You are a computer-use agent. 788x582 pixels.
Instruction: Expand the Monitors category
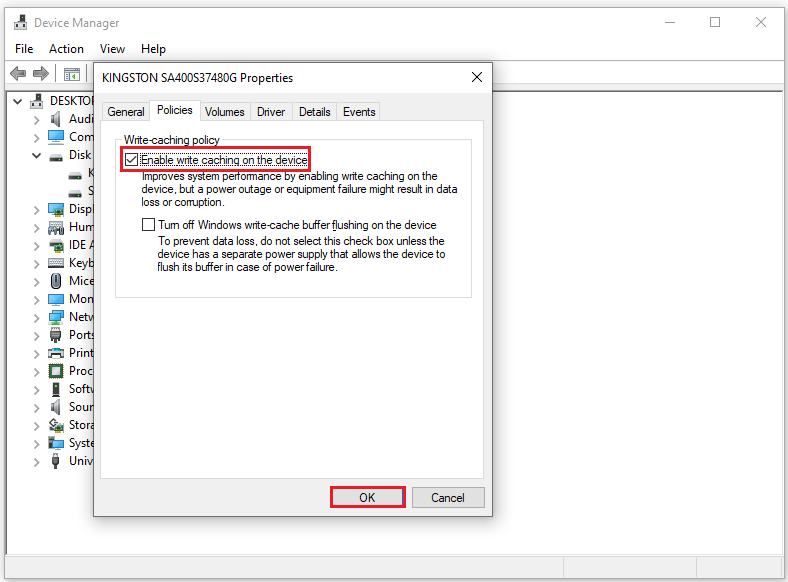[x=36, y=300]
